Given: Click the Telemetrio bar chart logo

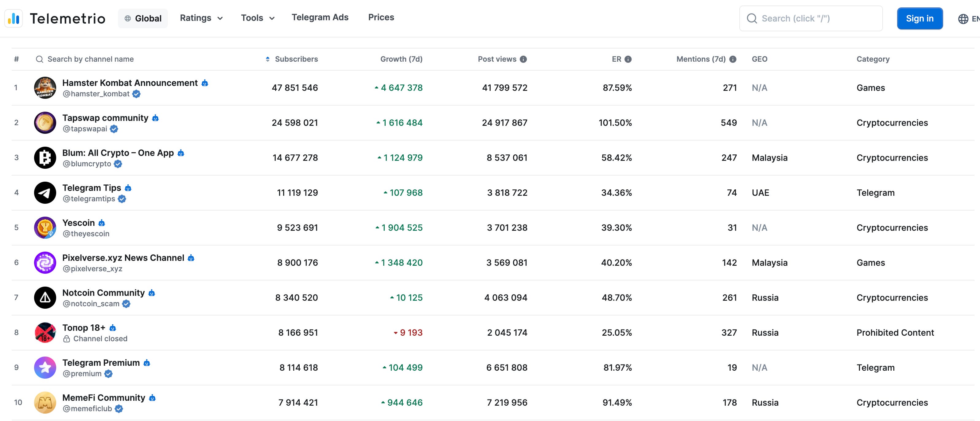Looking at the screenshot, I should point(14,18).
